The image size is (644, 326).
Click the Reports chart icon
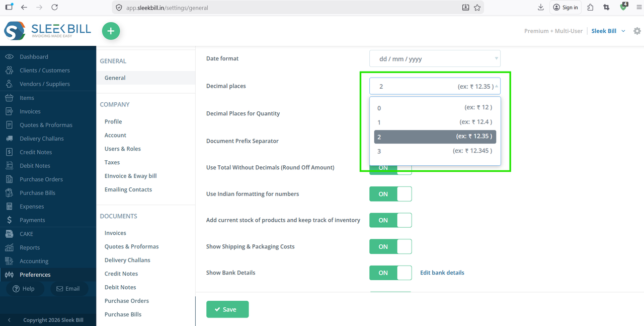tap(9, 247)
